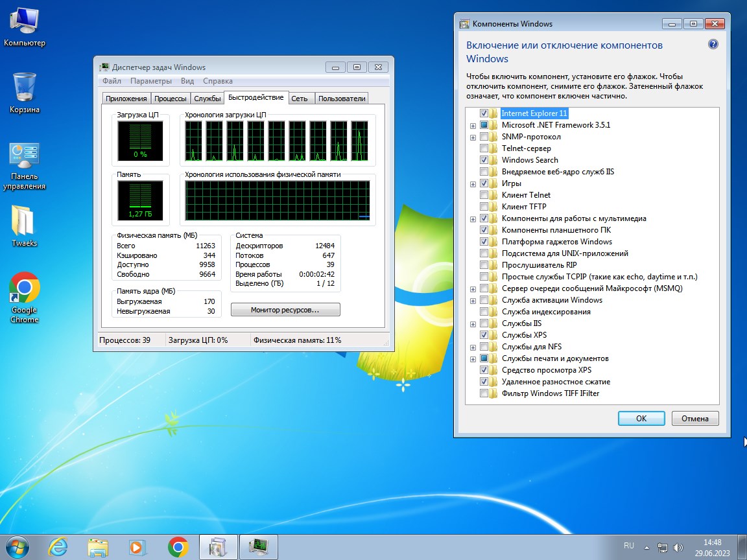Image resolution: width=747 pixels, height=560 pixels.
Task: Open the Recycle Bin (Корзина)
Action: pos(24,87)
